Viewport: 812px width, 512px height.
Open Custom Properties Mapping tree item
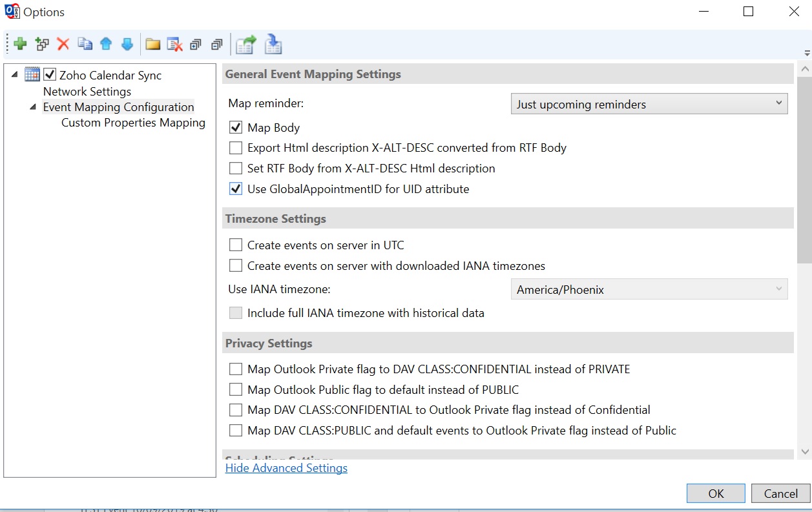click(133, 123)
